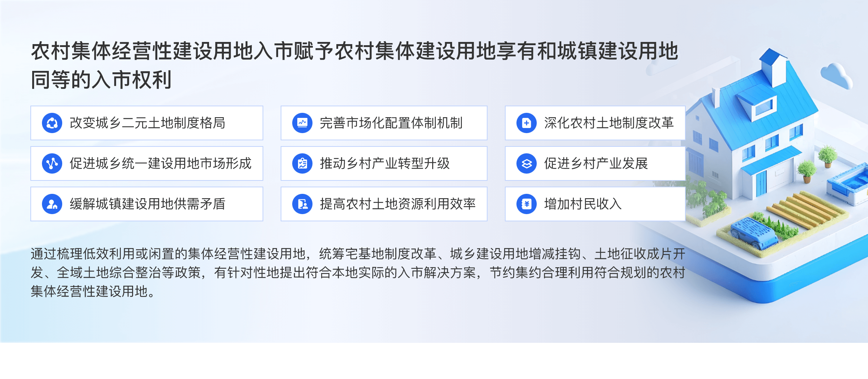Click the branch node icon beside 促进城乡统一建设用地市场形成
The width and height of the screenshot is (868, 379).
click(52, 163)
